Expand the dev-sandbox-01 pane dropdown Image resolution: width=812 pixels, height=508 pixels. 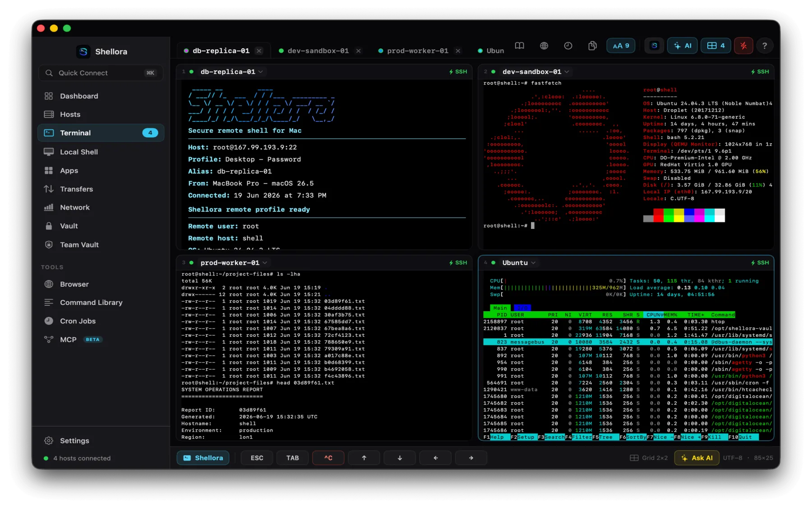(567, 72)
